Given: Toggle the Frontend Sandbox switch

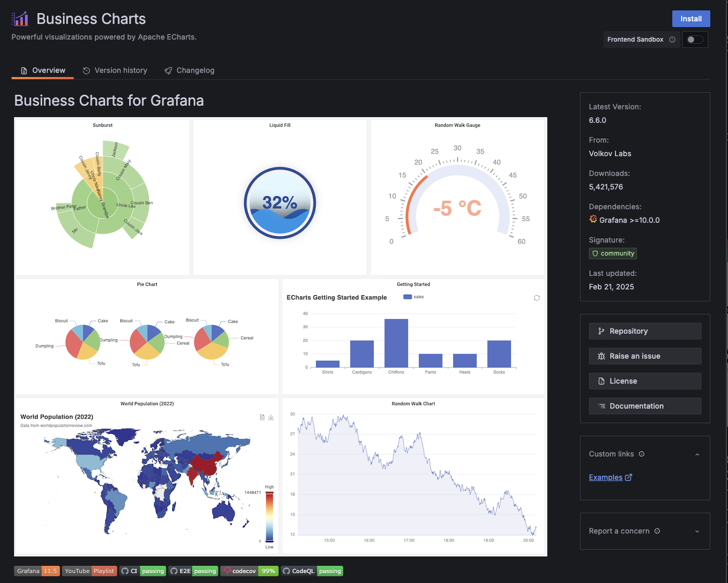Looking at the screenshot, I should point(695,40).
